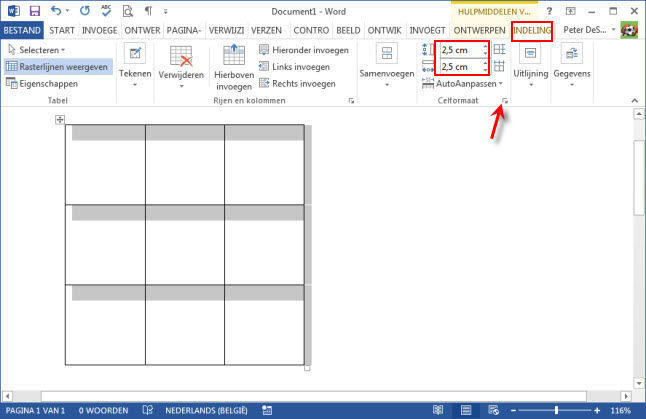Switch to Web Layout view icon
This screenshot has width=646, height=419.
tap(493, 410)
